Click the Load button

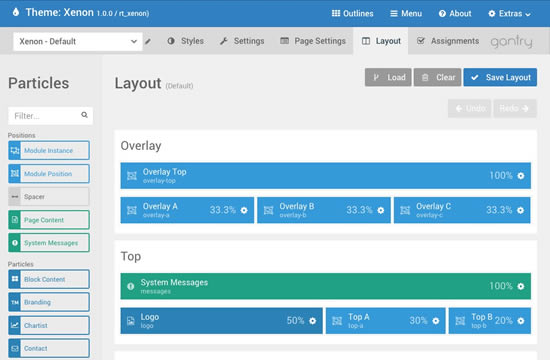(x=388, y=77)
